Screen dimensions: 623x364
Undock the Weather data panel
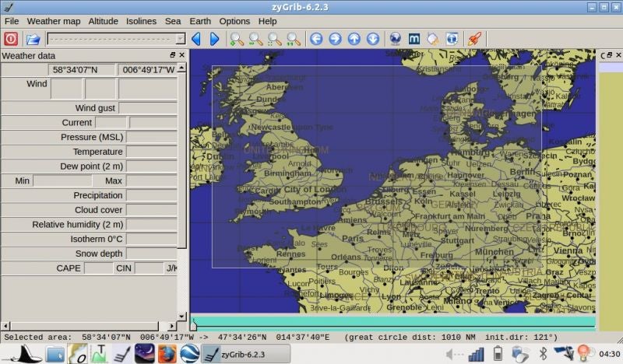click(173, 56)
